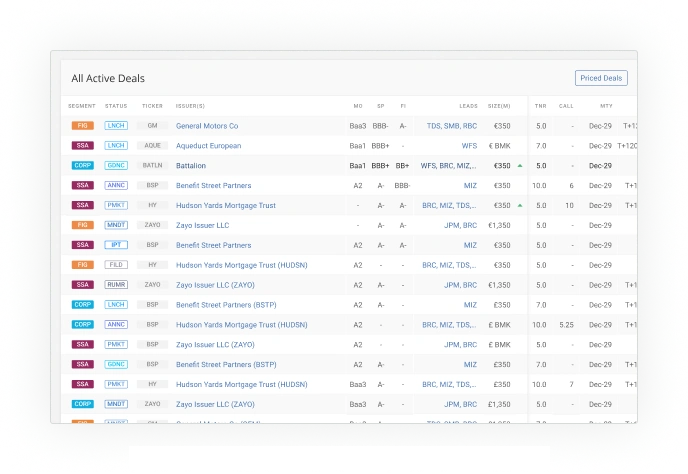Select GM ticker cell
The image size is (688, 474).
pyautogui.click(x=152, y=126)
